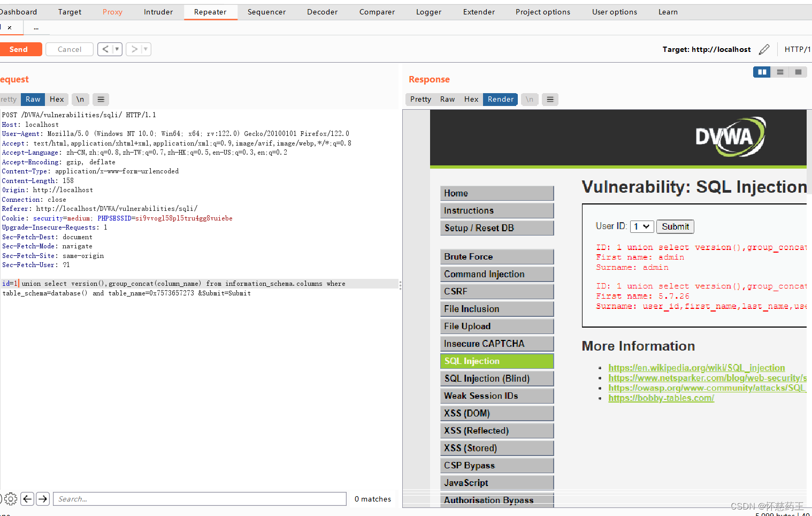Open XSS (Reflected) page
This screenshot has height=516, width=812.
497,430
